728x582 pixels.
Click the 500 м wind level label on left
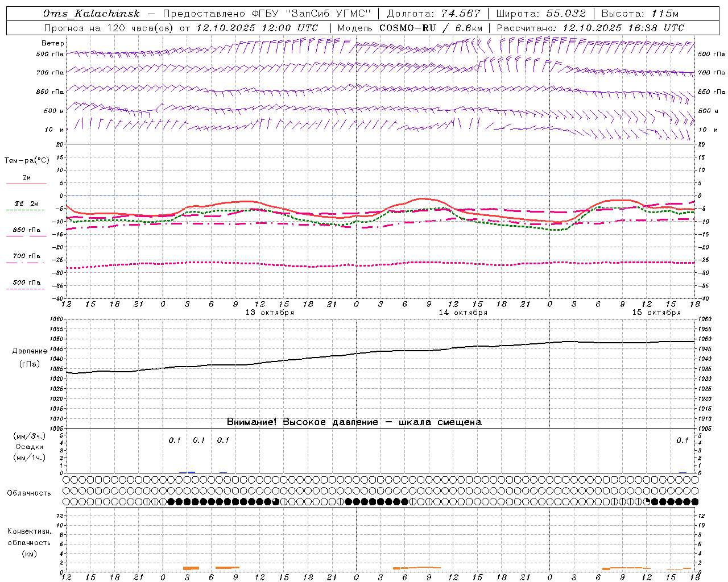(53, 111)
